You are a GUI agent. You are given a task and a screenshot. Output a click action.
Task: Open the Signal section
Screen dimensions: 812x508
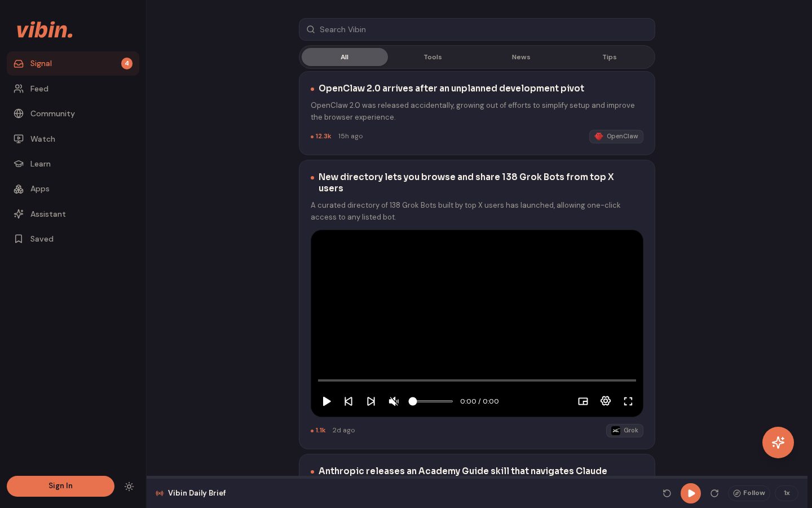[73, 63]
